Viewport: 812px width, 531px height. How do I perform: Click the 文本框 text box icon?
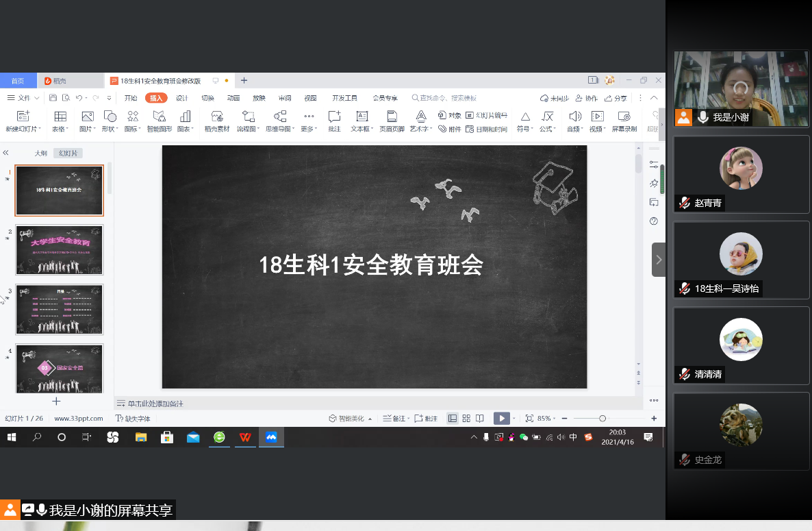[x=362, y=116]
